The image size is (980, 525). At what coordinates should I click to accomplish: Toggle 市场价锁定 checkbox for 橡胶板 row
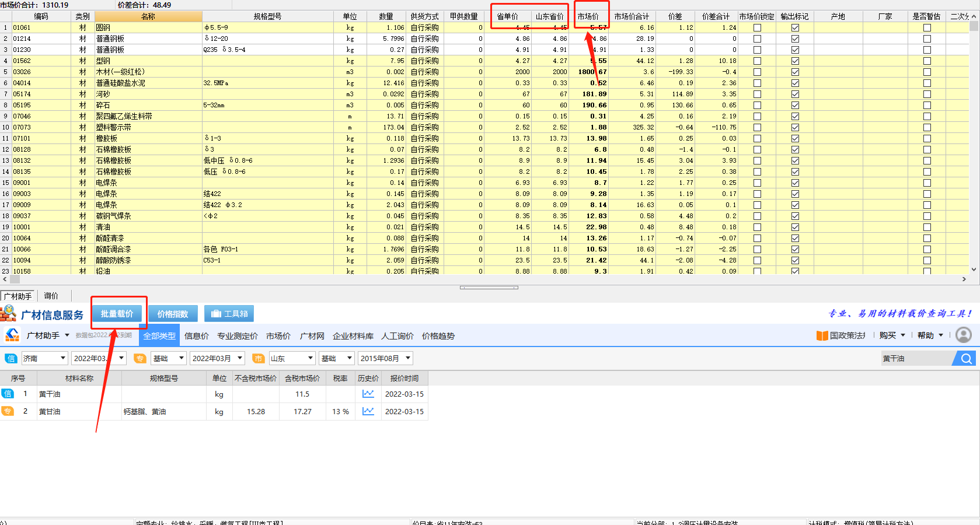757,138
